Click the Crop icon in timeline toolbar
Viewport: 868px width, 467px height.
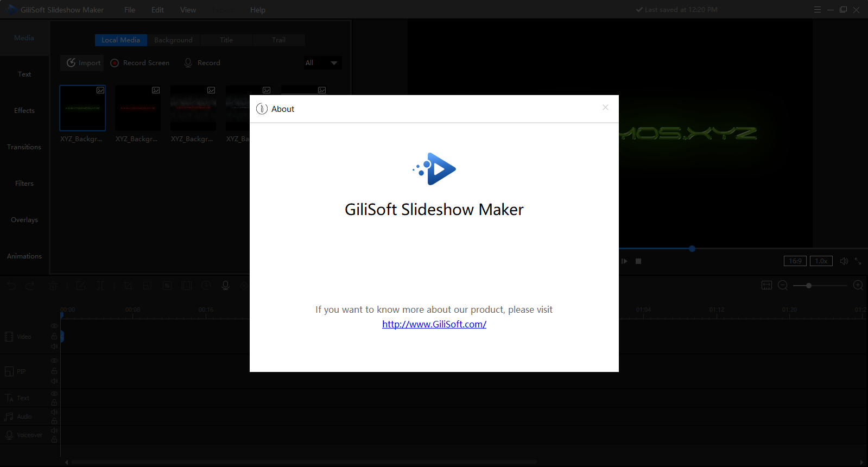click(x=128, y=286)
